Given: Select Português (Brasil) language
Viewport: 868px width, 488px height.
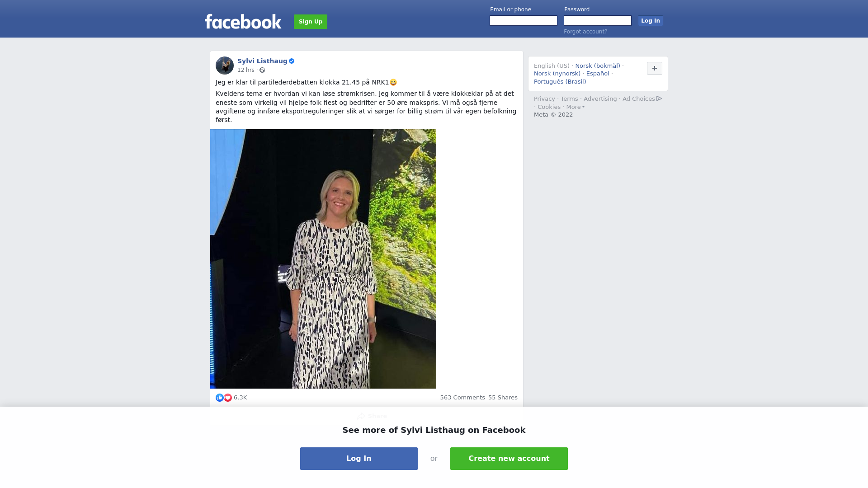Looking at the screenshot, I should click(560, 82).
